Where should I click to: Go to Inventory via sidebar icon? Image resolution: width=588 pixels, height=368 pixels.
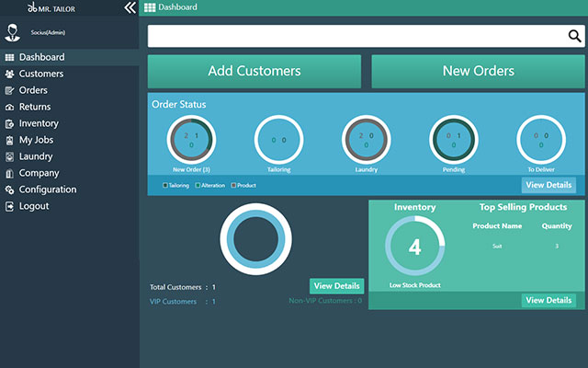click(10, 123)
